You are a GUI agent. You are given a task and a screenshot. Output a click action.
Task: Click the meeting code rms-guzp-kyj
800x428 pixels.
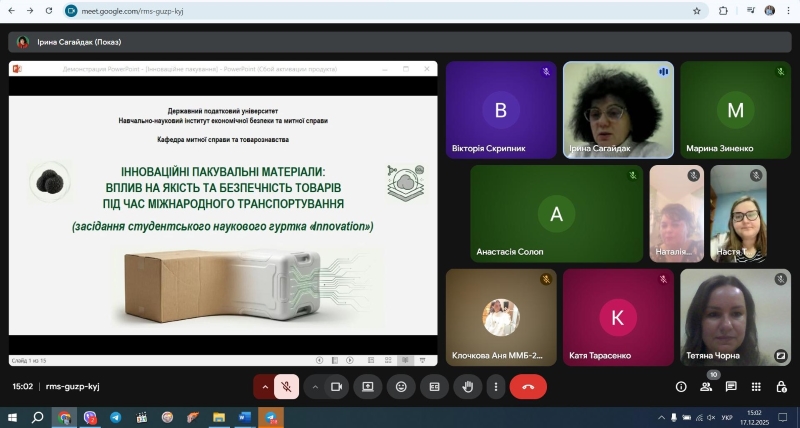coord(72,386)
